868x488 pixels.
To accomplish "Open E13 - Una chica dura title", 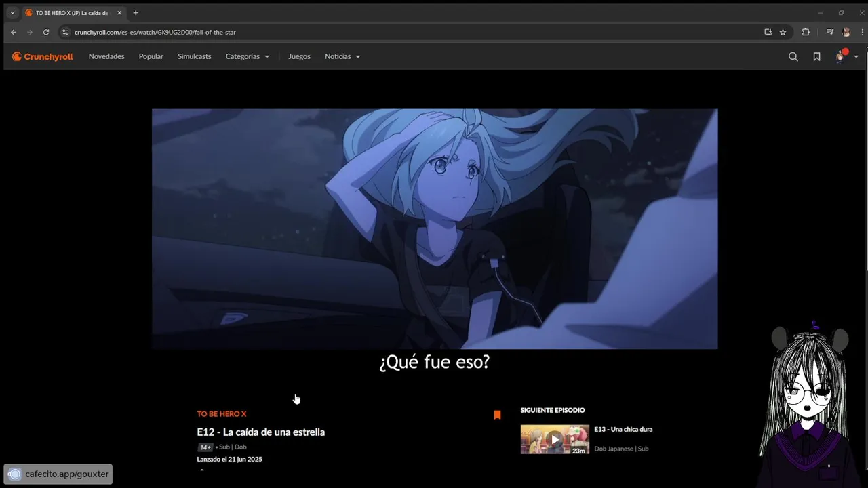I will tap(623, 430).
